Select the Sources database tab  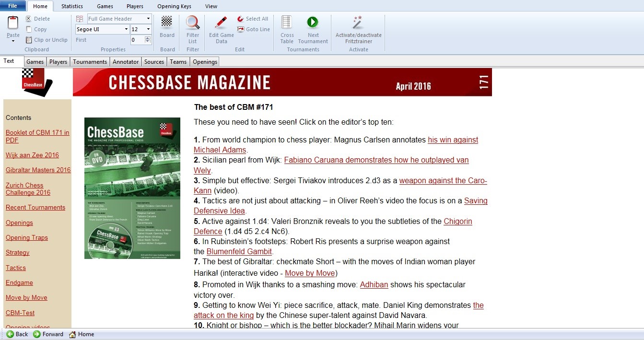tap(154, 62)
